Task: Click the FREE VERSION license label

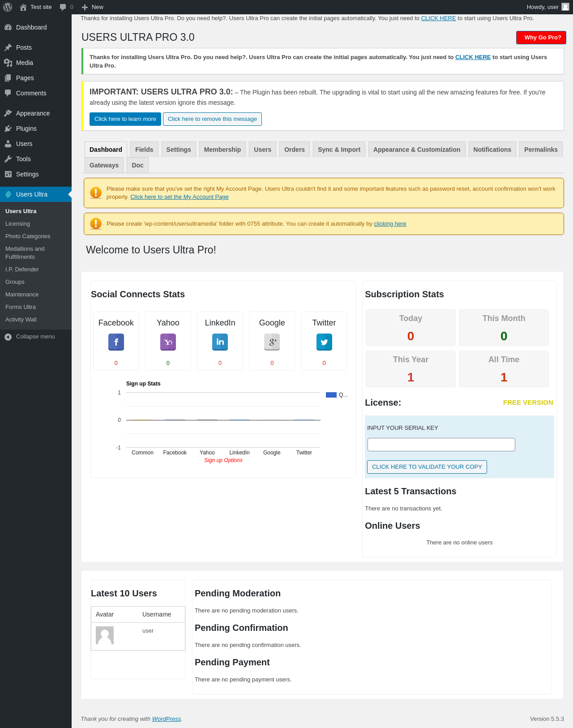Action: tap(528, 403)
